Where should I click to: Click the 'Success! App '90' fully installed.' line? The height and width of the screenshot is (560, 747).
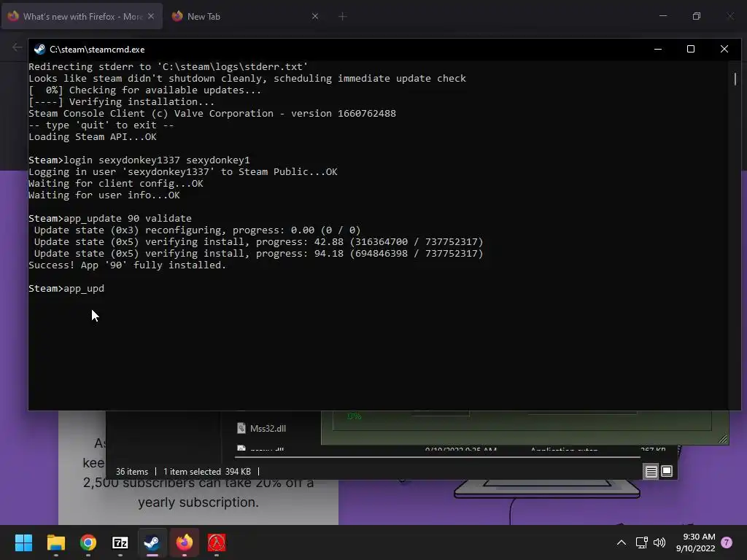pos(127,265)
